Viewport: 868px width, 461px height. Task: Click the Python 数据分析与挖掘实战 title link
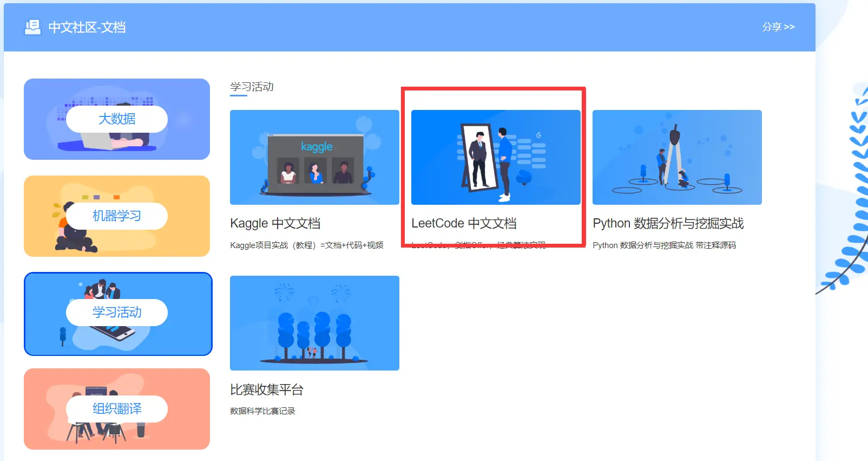pos(668,223)
